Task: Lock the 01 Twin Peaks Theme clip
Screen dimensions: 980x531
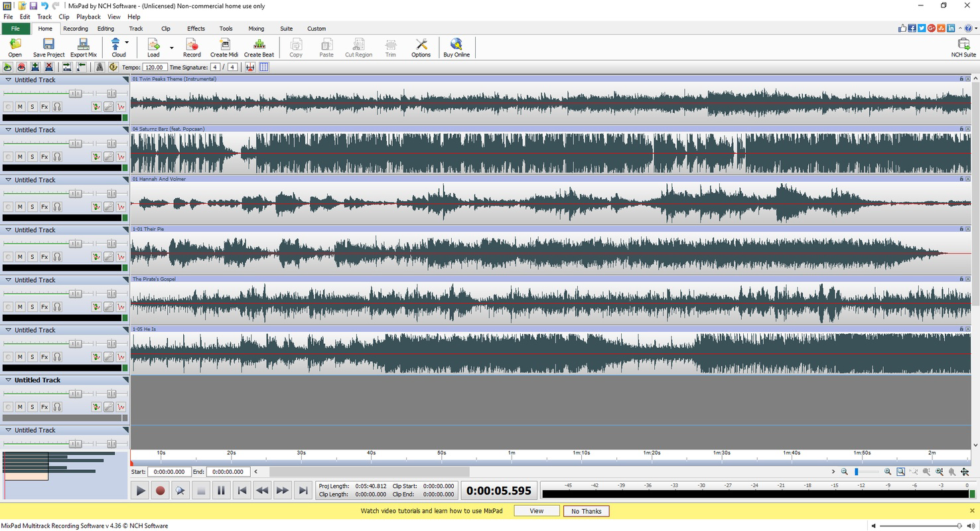Action: pyautogui.click(x=961, y=79)
